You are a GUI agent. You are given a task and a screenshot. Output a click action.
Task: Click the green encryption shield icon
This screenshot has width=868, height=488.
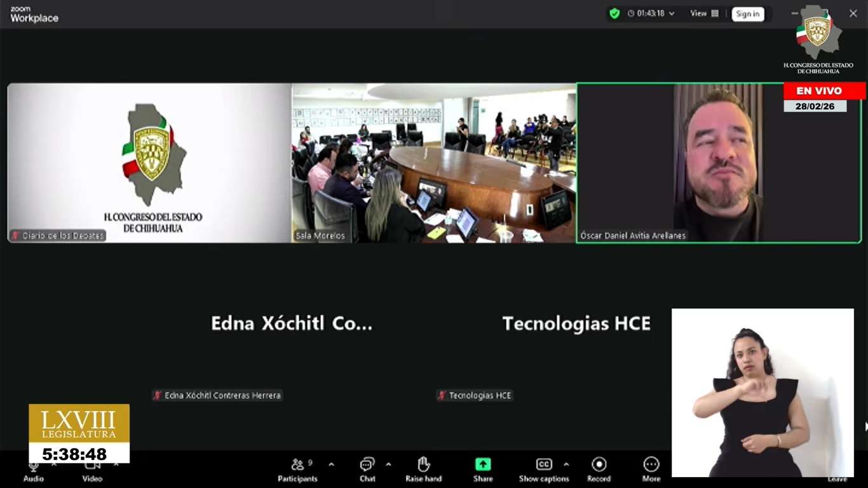614,13
